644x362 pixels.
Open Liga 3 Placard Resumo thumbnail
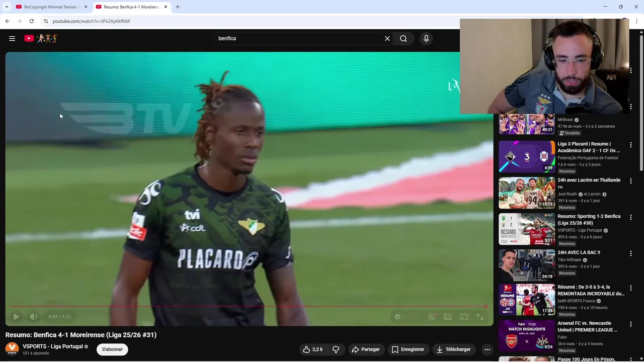[x=527, y=157]
